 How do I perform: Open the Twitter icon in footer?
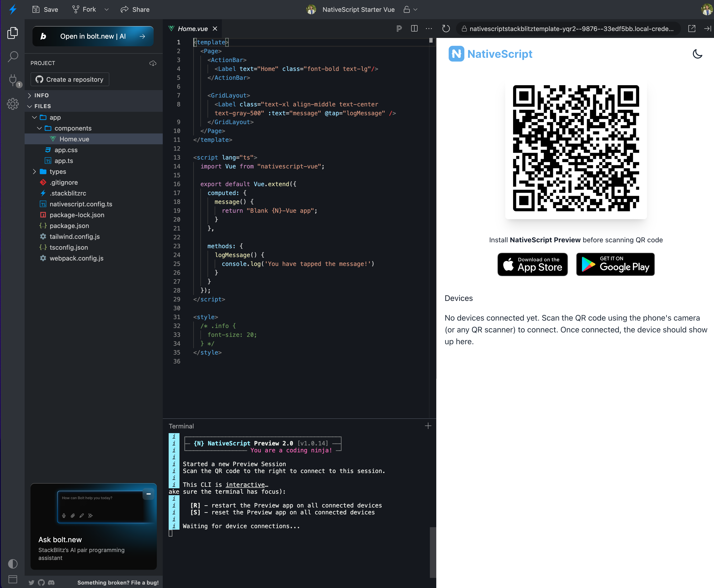(x=32, y=582)
